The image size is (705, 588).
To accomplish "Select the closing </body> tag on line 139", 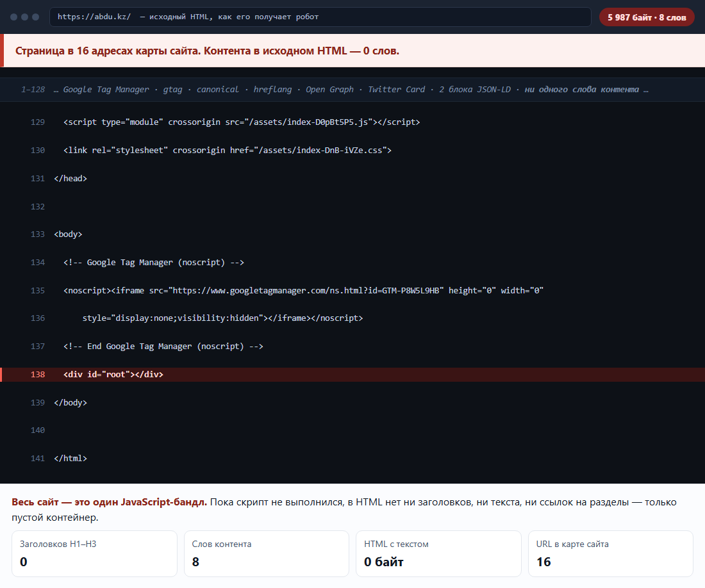I will click(x=70, y=402).
